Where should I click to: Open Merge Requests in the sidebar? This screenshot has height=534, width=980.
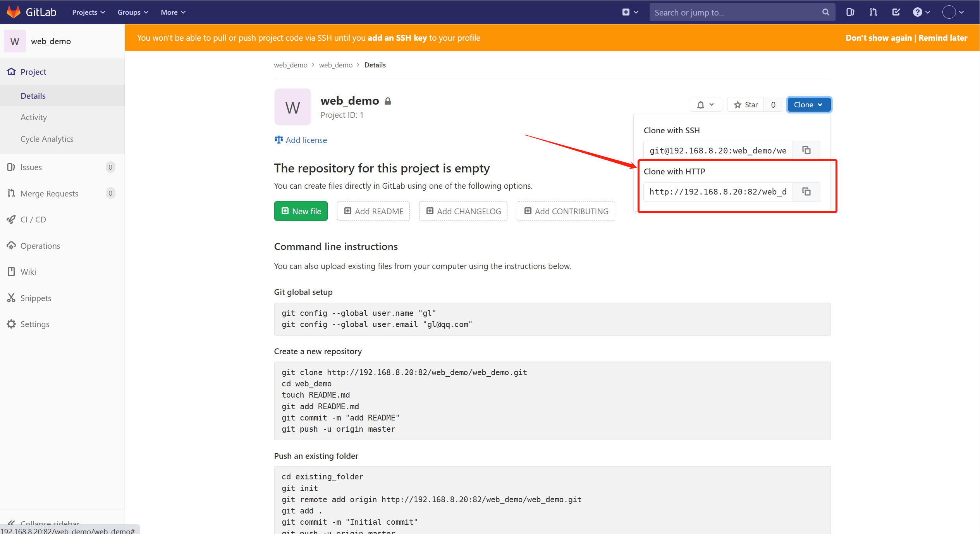pos(62,193)
